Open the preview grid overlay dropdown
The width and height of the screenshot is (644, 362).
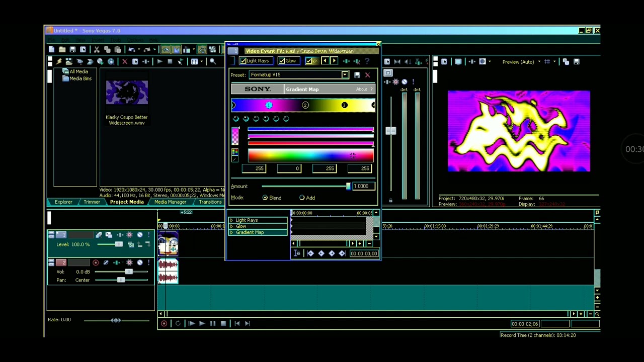tap(554, 62)
